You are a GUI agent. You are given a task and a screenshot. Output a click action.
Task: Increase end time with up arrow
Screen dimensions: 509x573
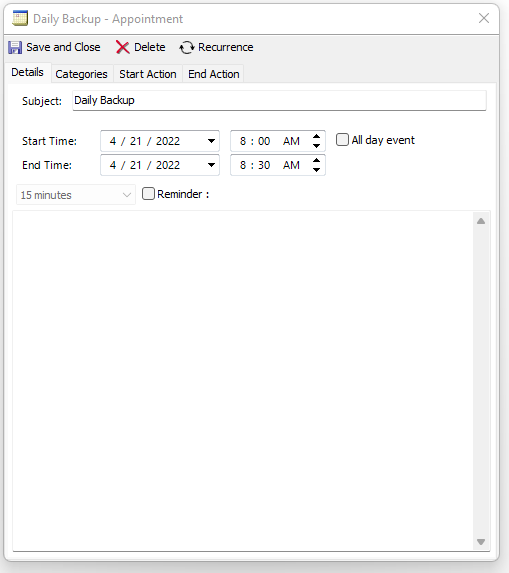tap(316, 160)
